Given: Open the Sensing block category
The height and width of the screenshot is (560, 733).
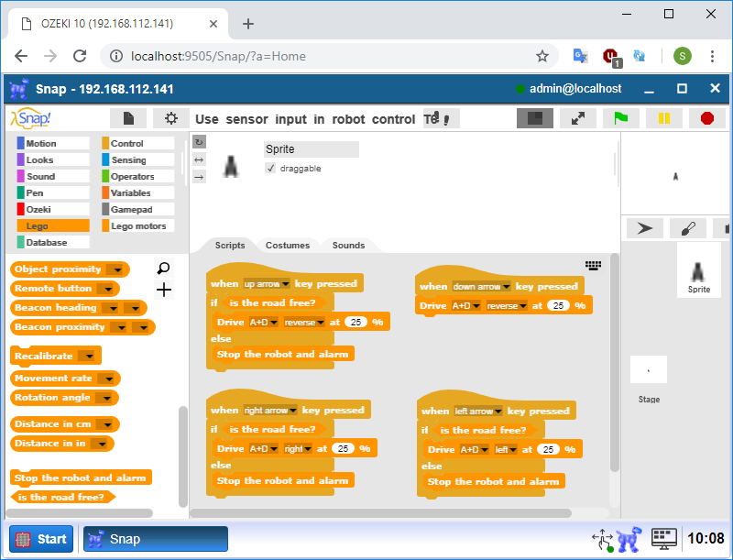Looking at the screenshot, I should [138, 159].
